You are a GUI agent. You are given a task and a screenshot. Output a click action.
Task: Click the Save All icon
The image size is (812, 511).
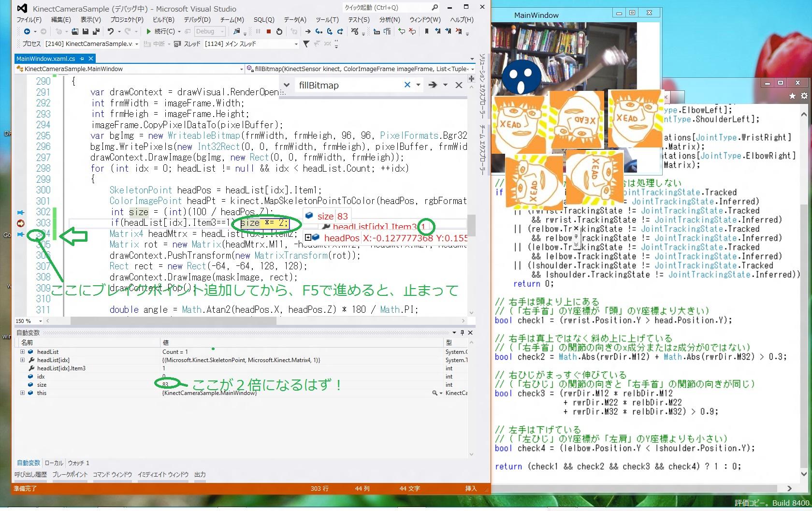pyautogui.click(x=96, y=31)
